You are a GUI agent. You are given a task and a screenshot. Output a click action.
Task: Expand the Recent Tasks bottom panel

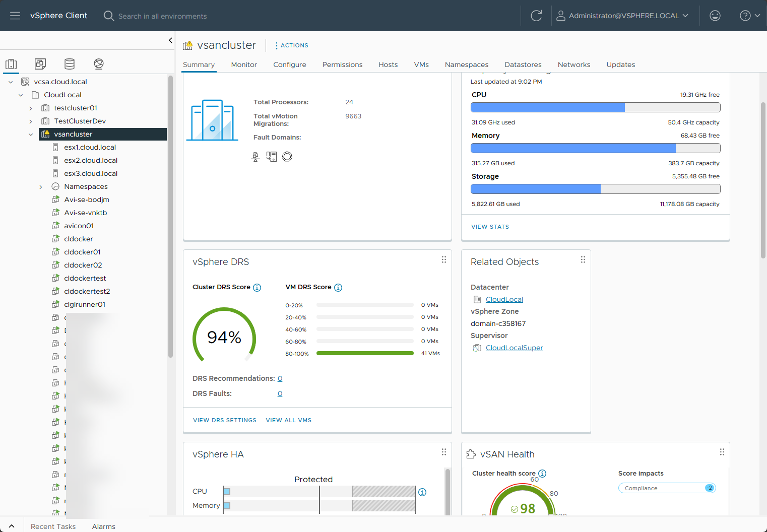tap(12, 526)
